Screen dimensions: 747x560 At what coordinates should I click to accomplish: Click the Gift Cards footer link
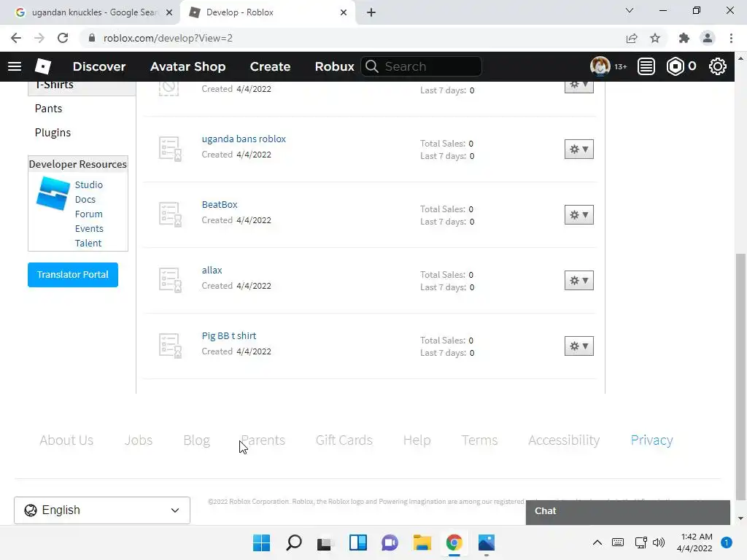344,440
